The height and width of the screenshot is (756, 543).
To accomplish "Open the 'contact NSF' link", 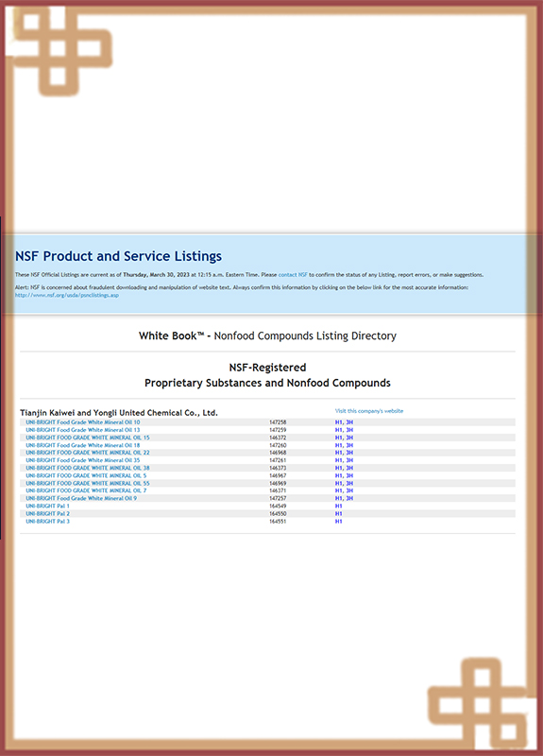I will 293,275.
